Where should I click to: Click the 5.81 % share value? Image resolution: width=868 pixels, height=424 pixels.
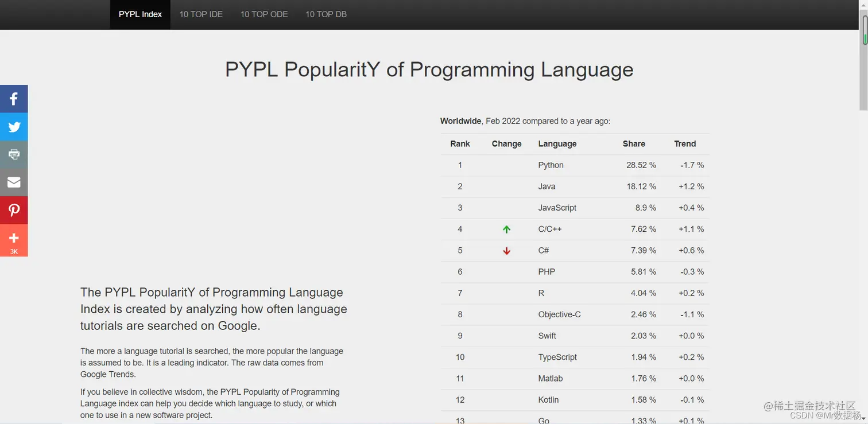click(644, 272)
